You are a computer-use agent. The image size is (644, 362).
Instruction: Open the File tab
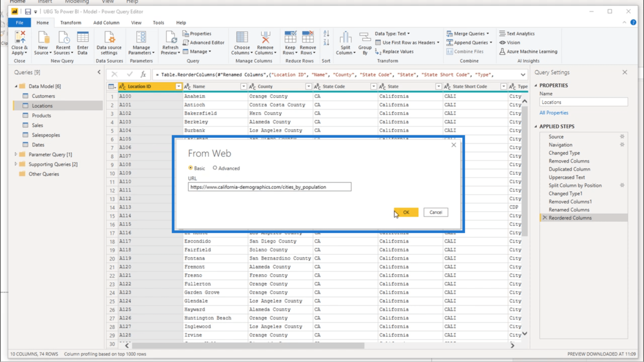click(20, 23)
